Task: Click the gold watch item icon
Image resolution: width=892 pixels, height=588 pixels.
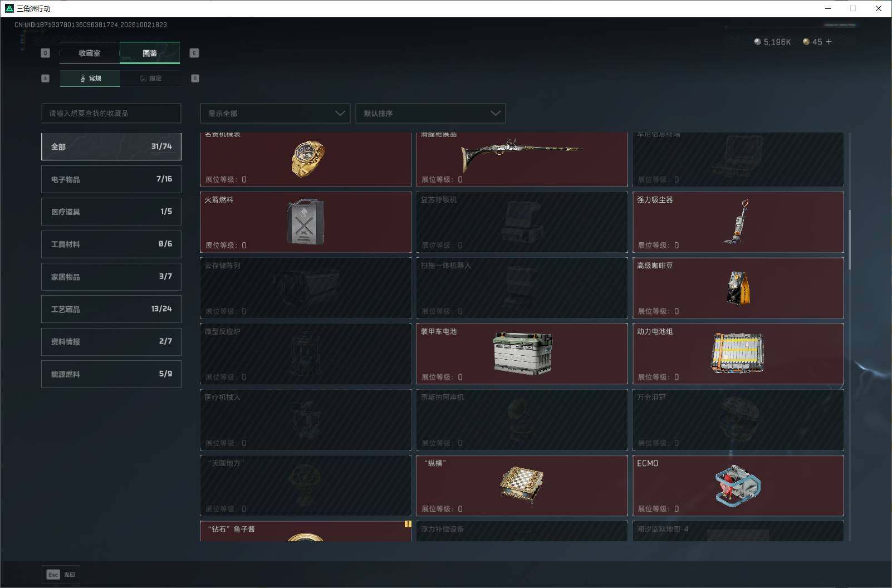Action: (308, 159)
